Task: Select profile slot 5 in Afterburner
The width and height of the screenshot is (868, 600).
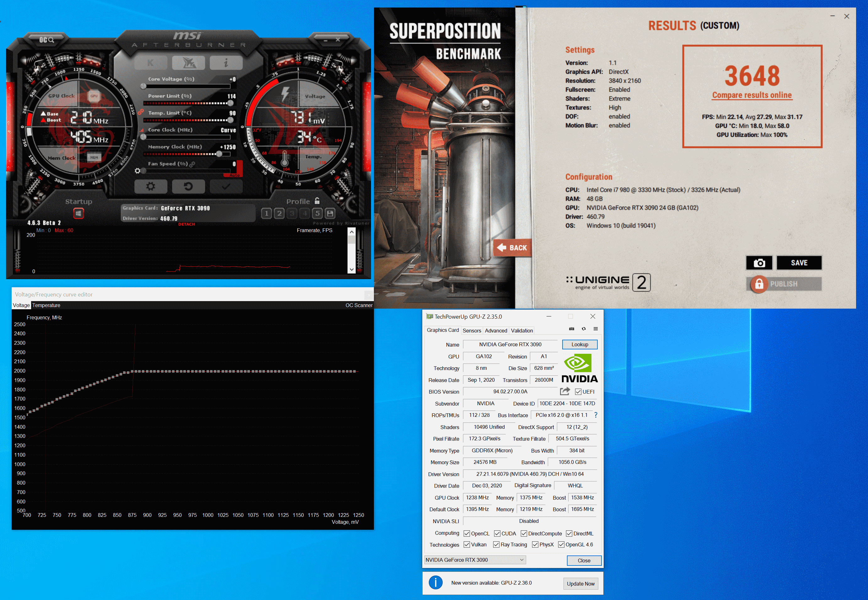Action: click(x=317, y=214)
